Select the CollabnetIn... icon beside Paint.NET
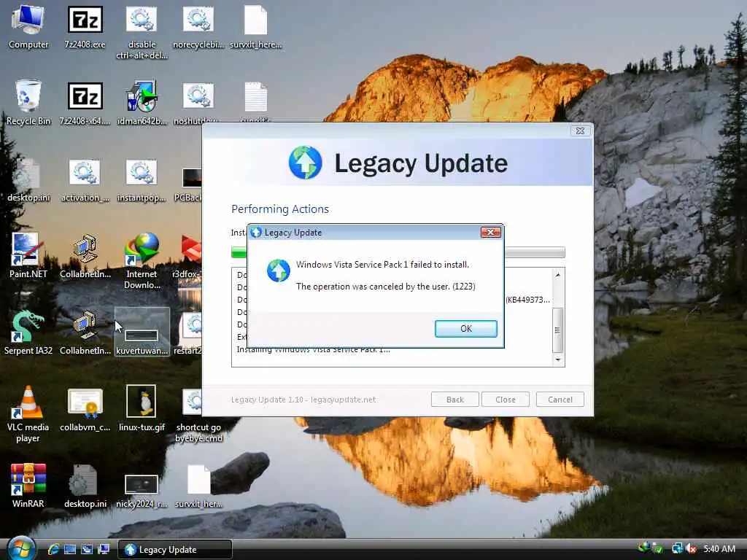 coord(85,256)
